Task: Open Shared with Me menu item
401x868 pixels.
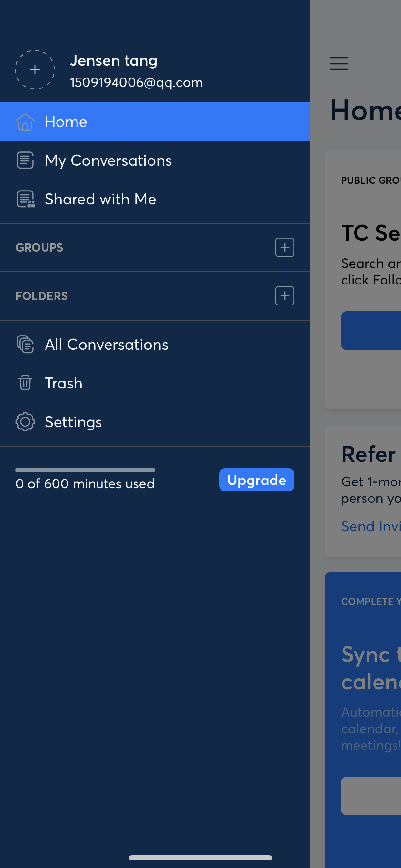Action: pos(100,199)
